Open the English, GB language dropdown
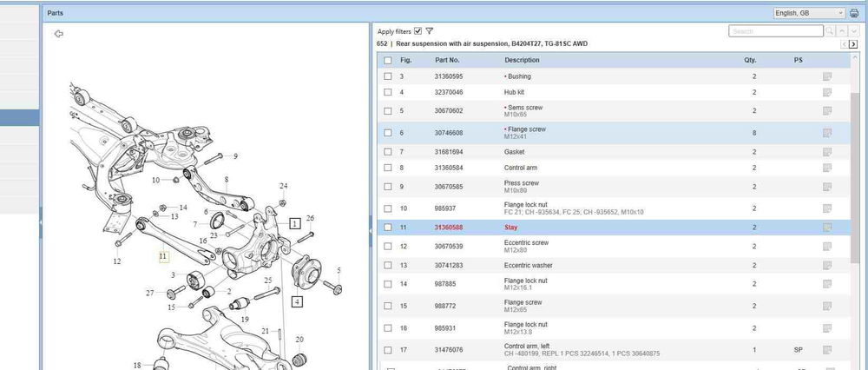Screen dimensions: 868x370 (x=809, y=13)
